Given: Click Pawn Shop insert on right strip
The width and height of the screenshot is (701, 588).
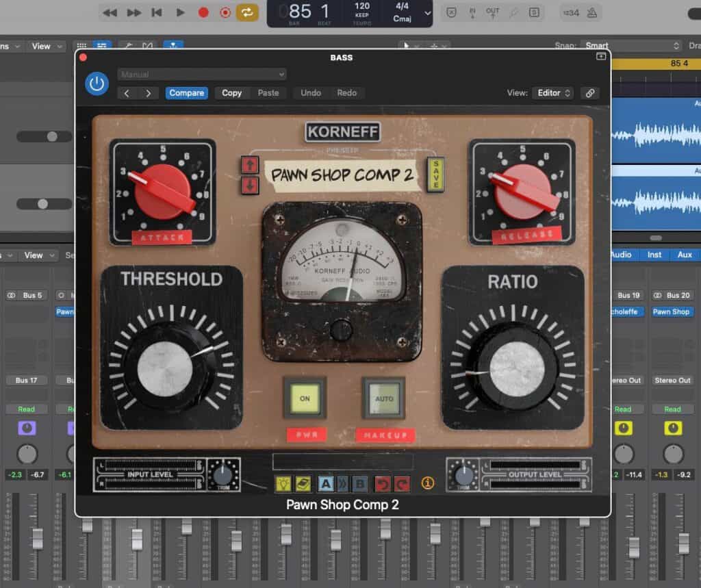Looking at the screenshot, I should coord(671,311).
